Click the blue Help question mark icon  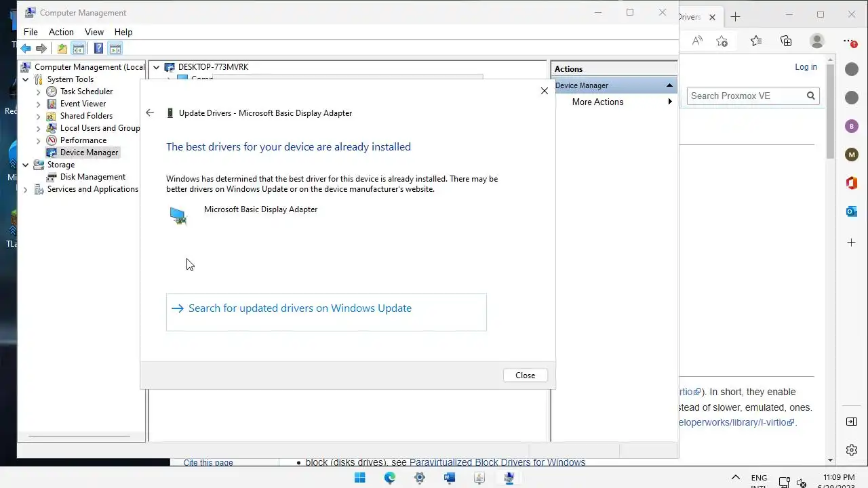click(x=98, y=49)
